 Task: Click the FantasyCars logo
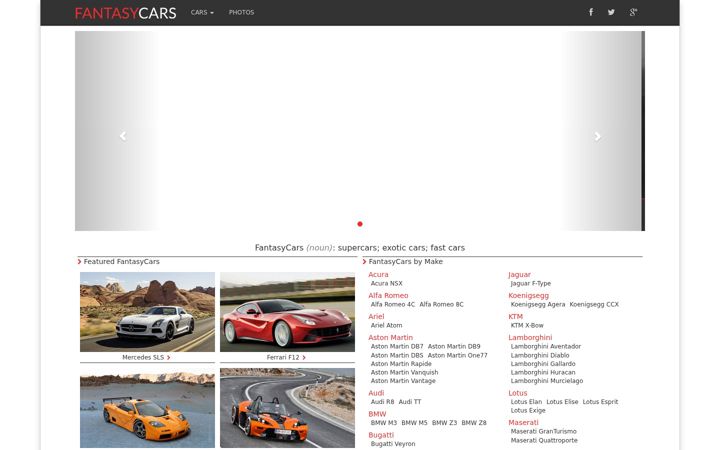pos(125,13)
